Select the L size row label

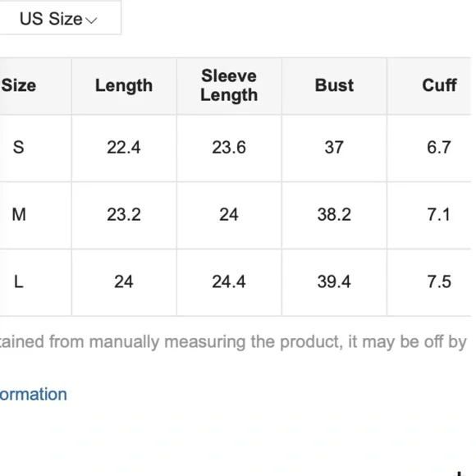(19, 281)
